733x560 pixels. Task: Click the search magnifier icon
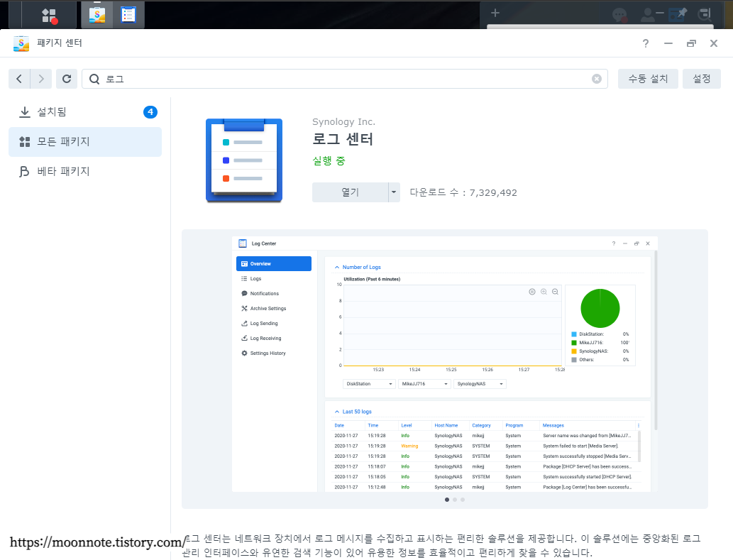tap(94, 79)
